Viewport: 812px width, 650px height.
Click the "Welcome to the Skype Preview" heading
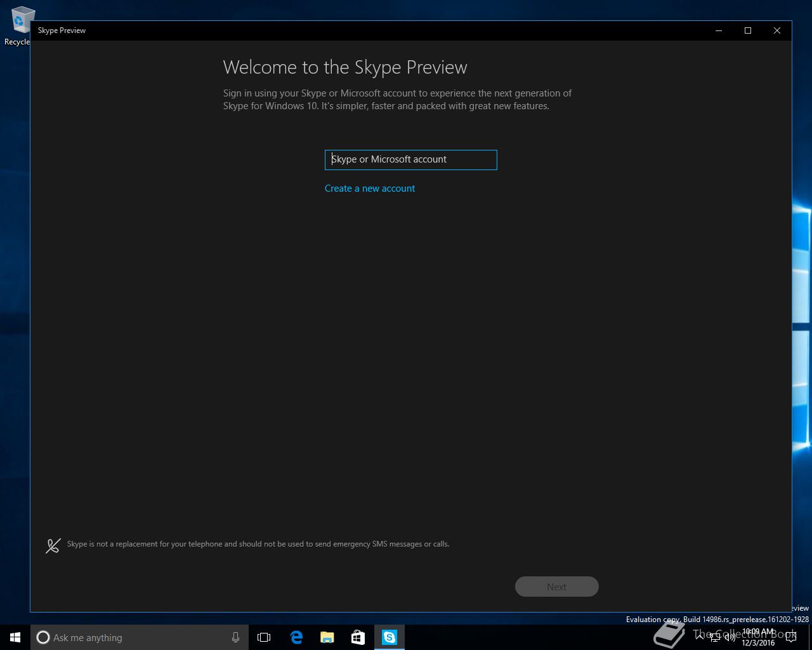pos(345,67)
